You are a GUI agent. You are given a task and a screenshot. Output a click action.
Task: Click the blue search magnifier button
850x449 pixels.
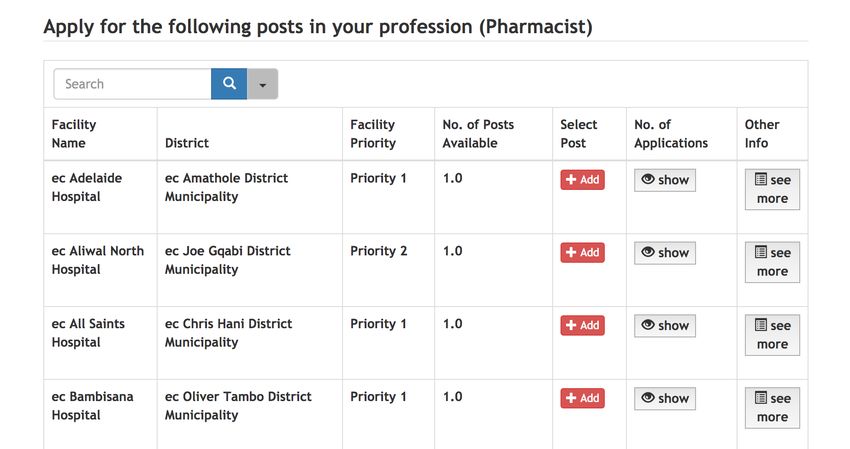coord(229,84)
